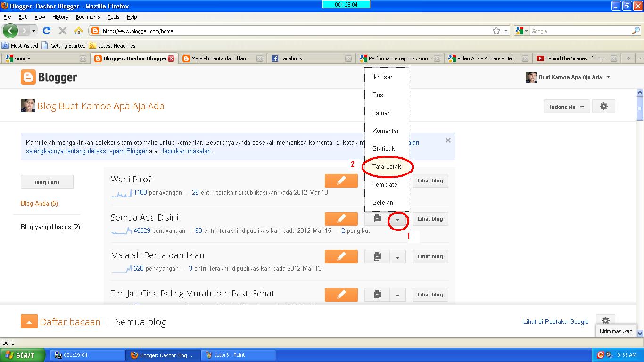Expand the Indonesia language dropdown

pyautogui.click(x=567, y=107)
